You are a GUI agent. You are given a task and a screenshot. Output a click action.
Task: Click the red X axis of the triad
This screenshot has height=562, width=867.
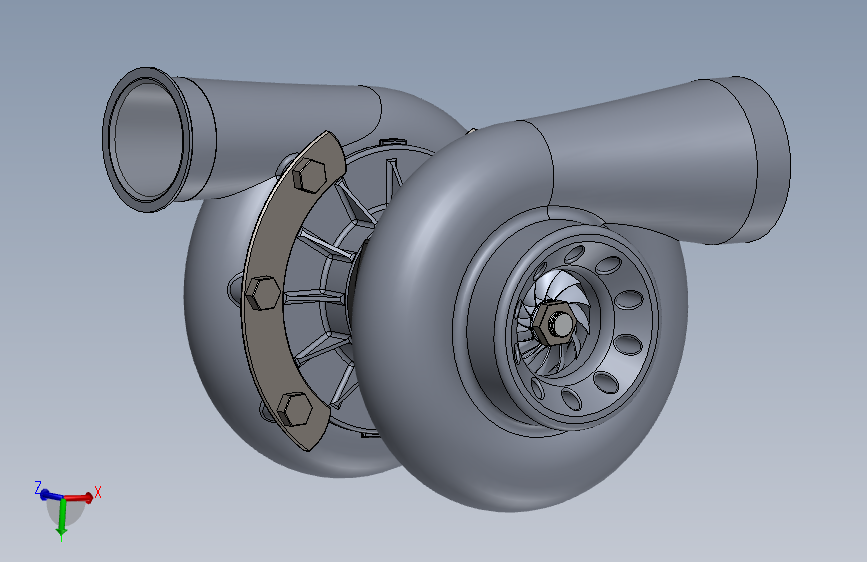(x=80, y=497)
